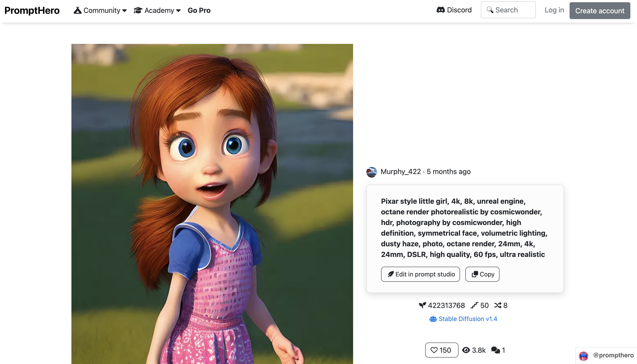
Task: Click the Discord controller icon
Action: [440, 10]
